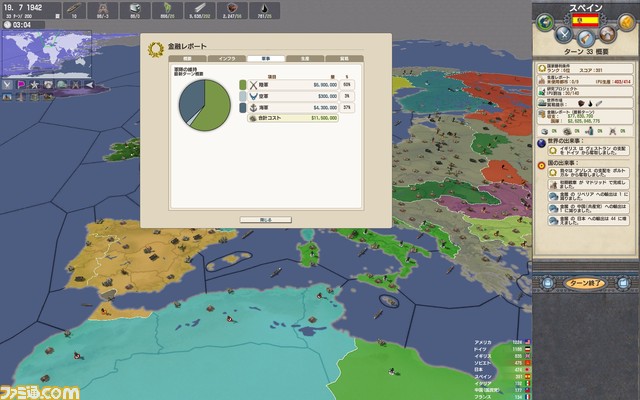Click the lock icon left of turn end
Image resolution: width=640 pixels, height=400 pixels.
(547, 282)
